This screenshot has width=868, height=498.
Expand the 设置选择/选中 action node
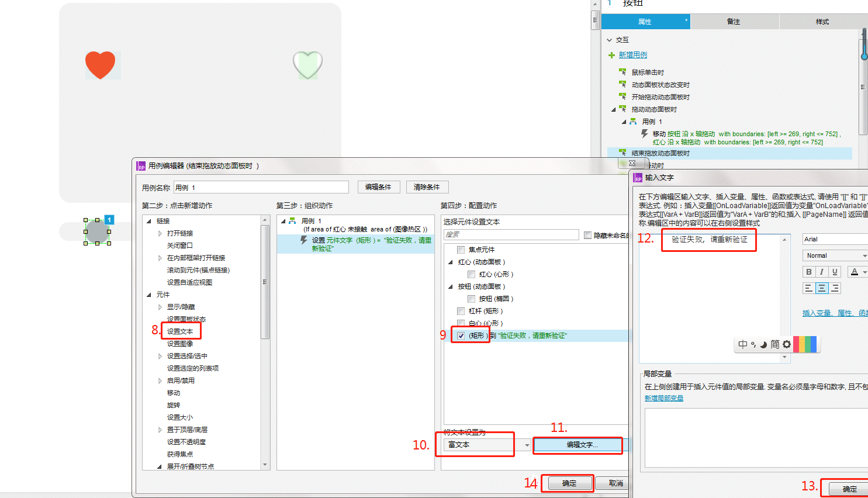[x=160, y=356]
